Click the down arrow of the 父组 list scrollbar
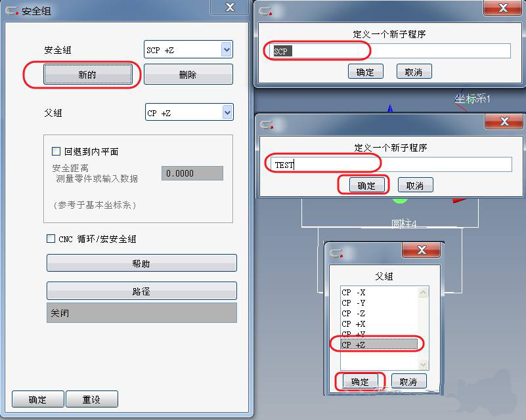Image resolution: width=526 pixels, height=420 pixels. tap(424, 364)
